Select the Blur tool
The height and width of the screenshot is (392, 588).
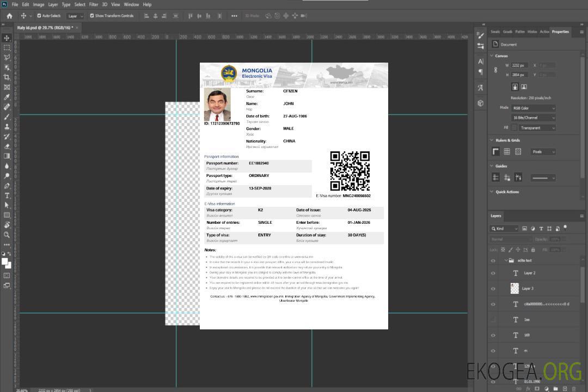[x=7, y=166]
